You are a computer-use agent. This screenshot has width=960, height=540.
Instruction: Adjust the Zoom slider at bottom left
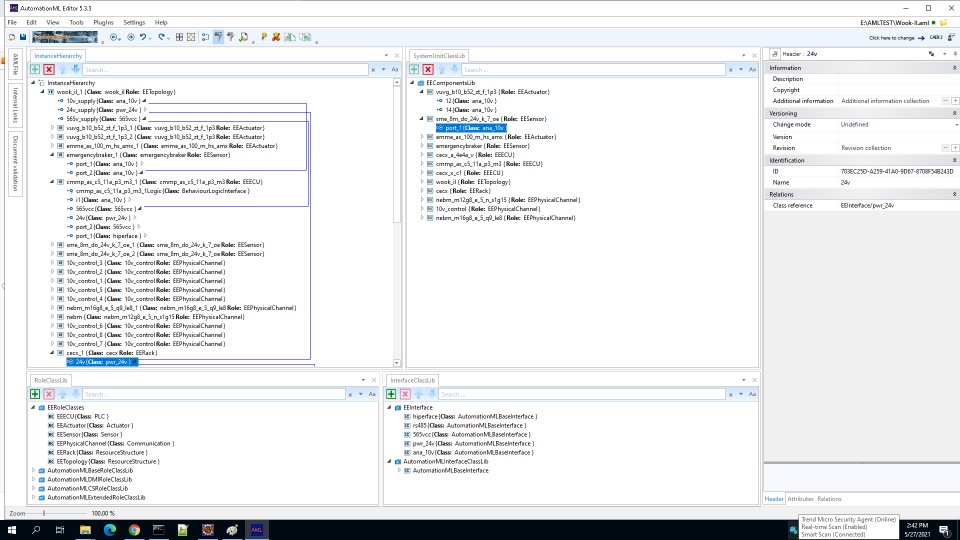44,513
